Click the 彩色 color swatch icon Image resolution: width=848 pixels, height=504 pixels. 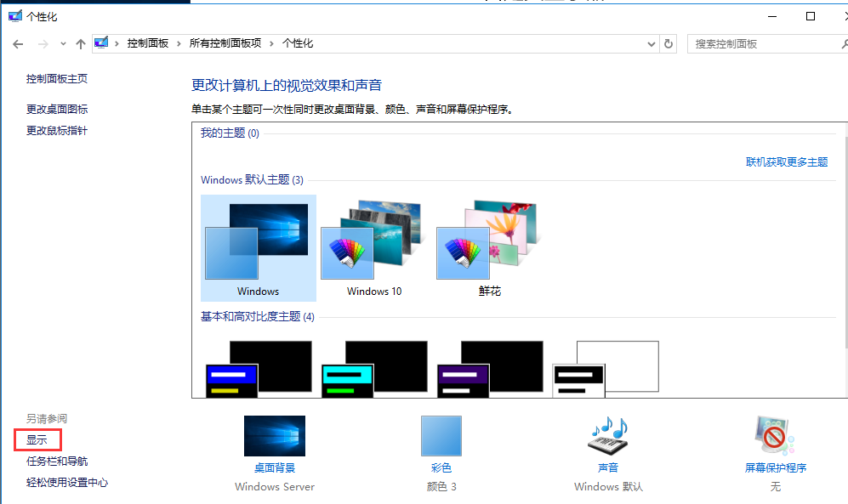441,436
